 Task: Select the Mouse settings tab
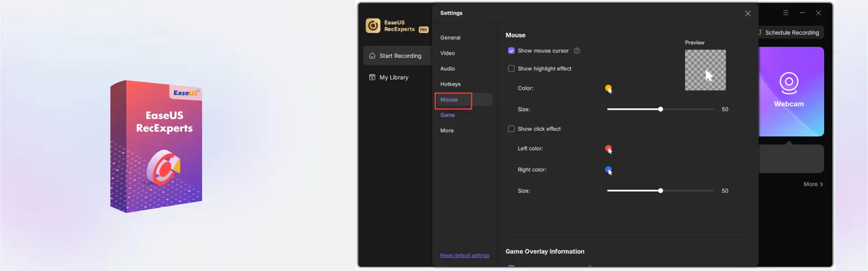point(463,100)
